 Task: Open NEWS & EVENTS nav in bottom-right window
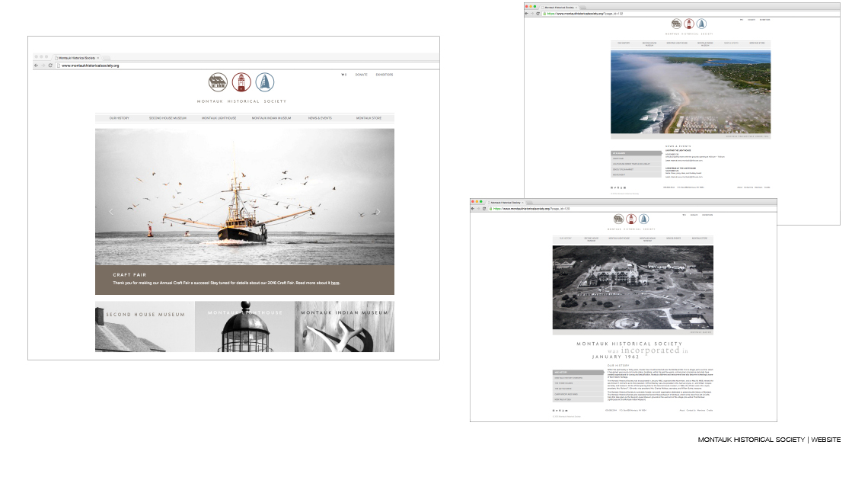coord(673,238)
